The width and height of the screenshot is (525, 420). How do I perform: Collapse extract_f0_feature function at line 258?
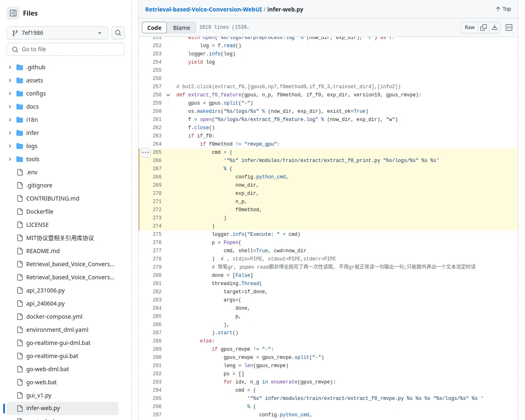(168, 95)
